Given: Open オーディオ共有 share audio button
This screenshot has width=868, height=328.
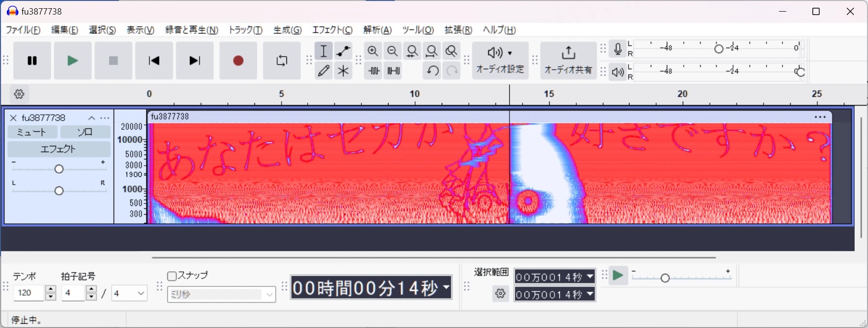Looking at the screenshot, I should click(568, 60).
